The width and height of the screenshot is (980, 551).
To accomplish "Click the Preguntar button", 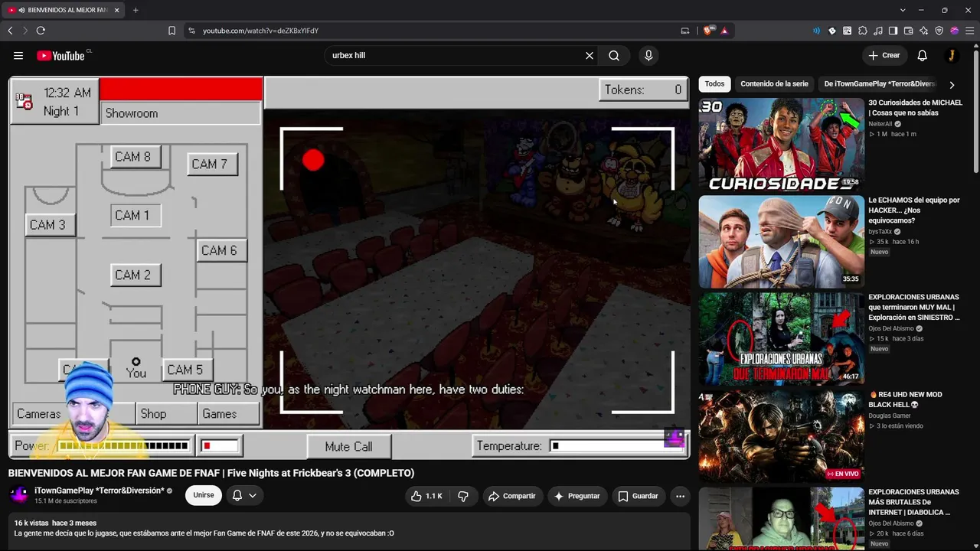I will click(x=577, y=496).
